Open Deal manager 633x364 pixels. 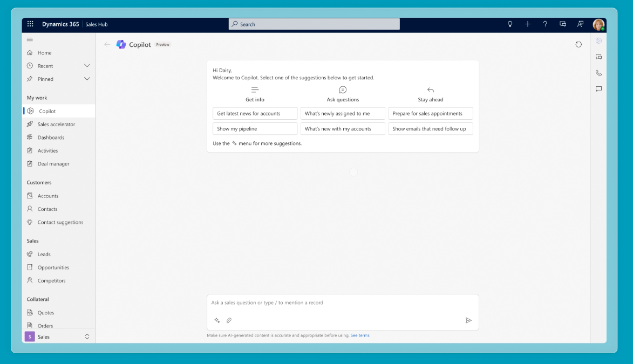pos(59,163)
